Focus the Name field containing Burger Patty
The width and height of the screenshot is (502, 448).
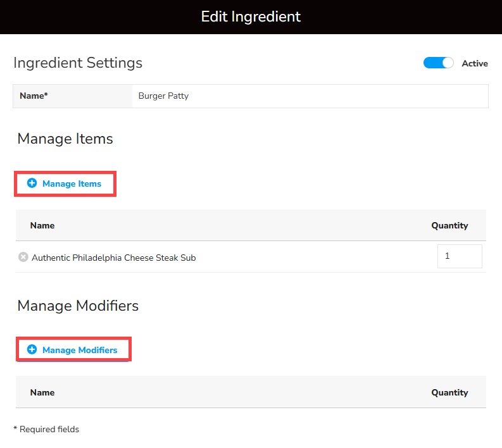(x=310, y=96)
